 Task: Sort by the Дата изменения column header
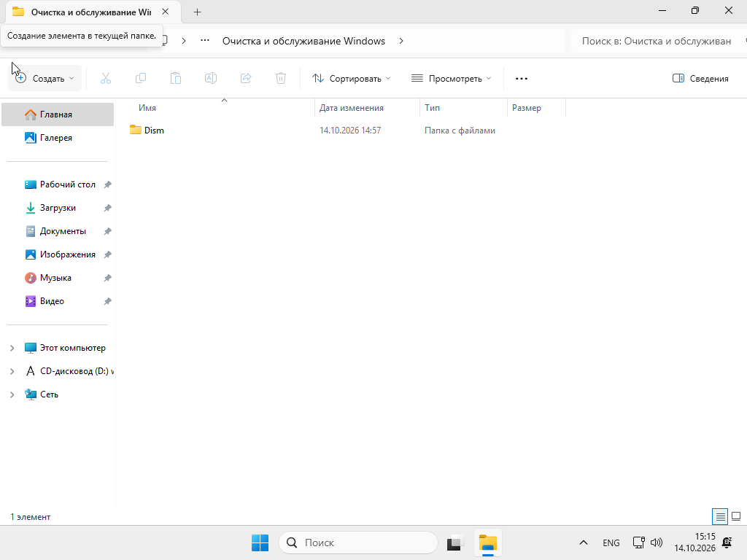352,108
